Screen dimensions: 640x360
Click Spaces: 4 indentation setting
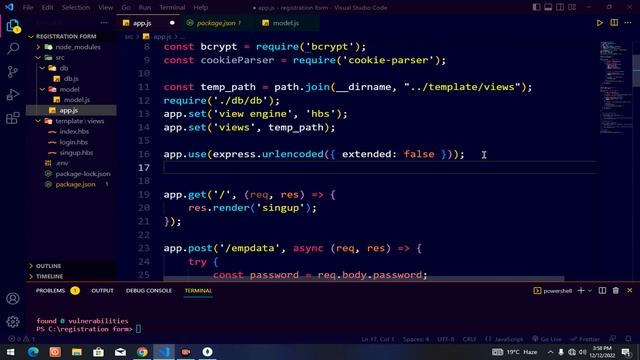pos(416,339)
